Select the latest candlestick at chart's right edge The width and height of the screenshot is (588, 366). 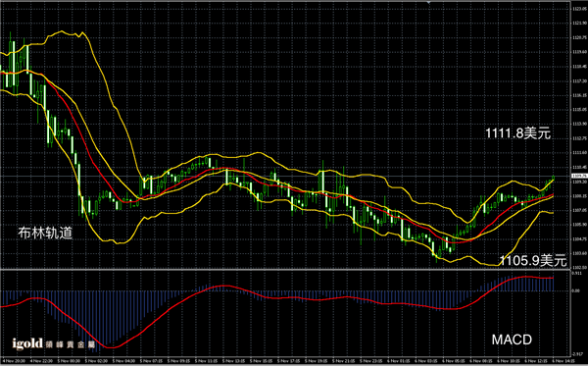click(553, 178)
